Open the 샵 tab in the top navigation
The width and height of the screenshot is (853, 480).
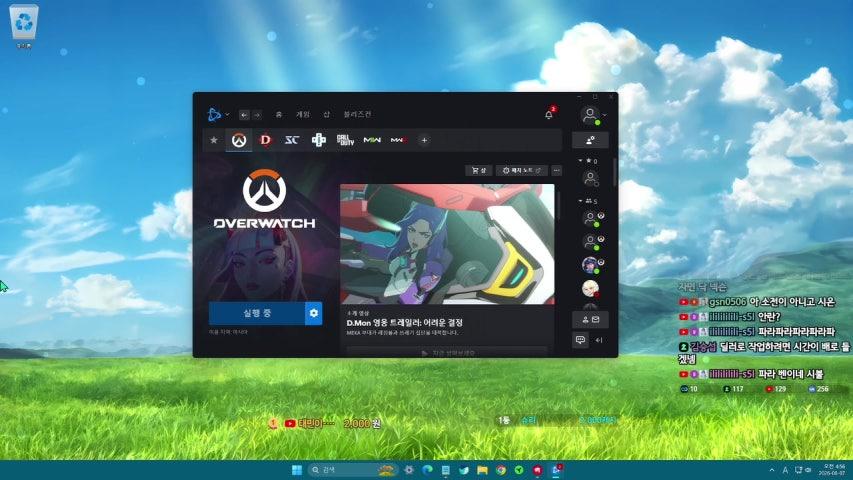326,114
